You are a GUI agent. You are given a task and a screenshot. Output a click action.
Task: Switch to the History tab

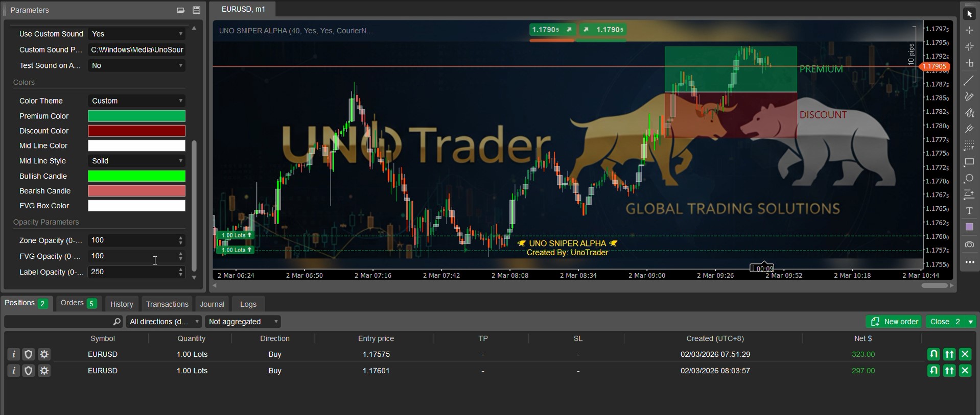(x=122, y=304)
